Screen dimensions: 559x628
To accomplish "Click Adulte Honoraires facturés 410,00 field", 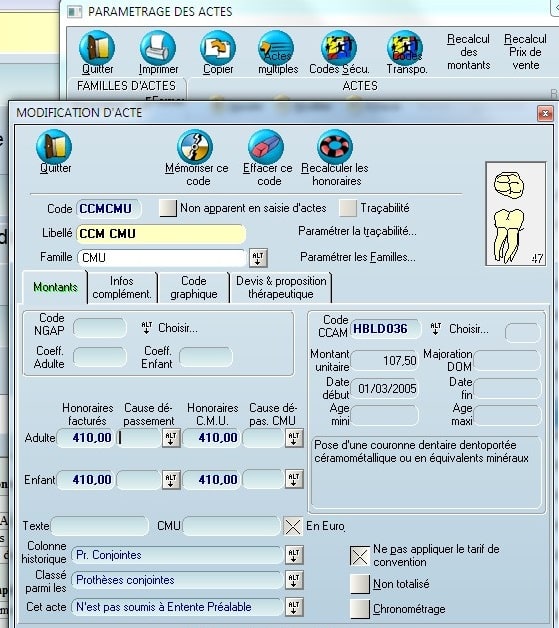I will coord(86,438).
